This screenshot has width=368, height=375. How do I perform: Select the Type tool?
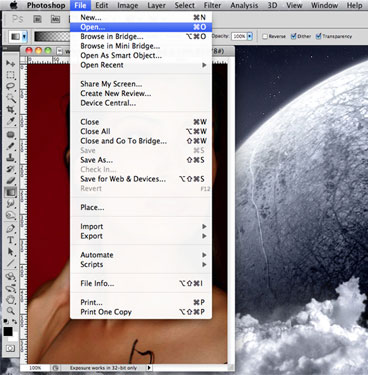coord(10,240)
